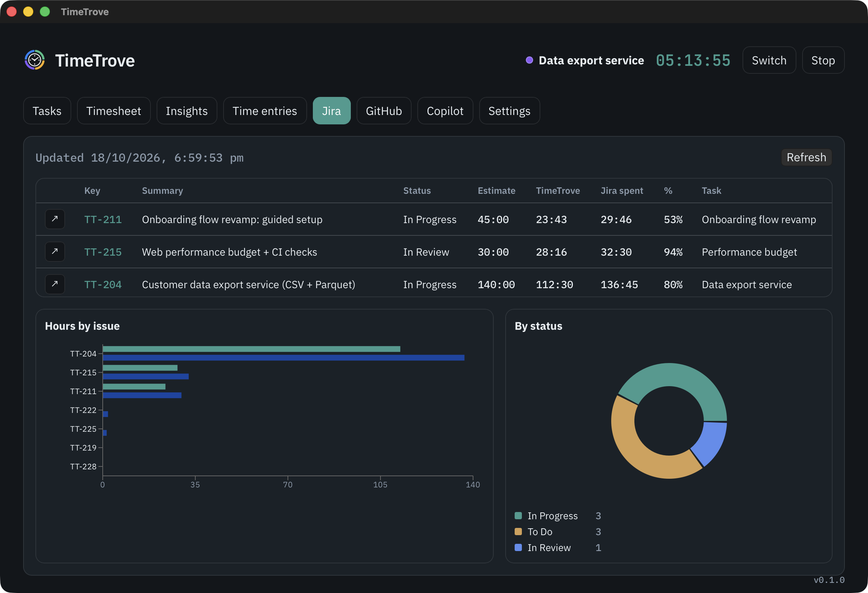Click summary 'Web performance budget + CI checks'

[229, 252]
